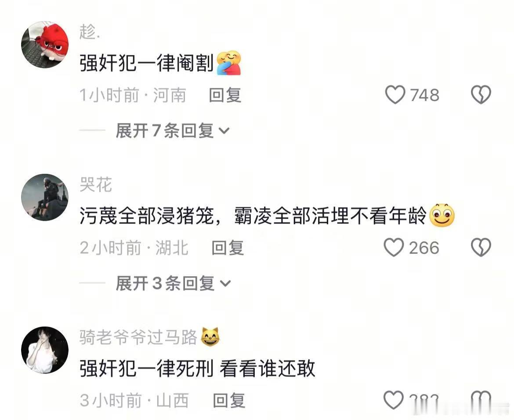Tap the comment text 污蔑全部浸猪笼
The image size is (514, 420).
click(147, 216)
